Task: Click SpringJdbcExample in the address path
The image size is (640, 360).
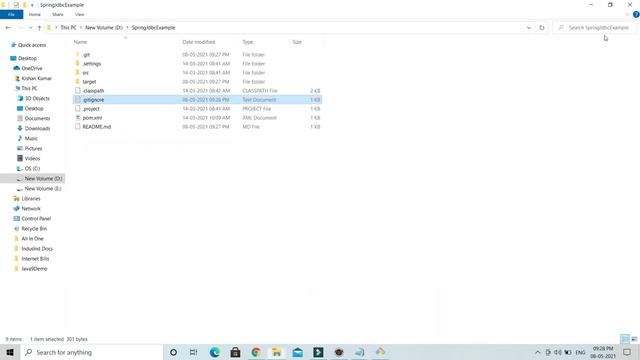Action: 153,28
